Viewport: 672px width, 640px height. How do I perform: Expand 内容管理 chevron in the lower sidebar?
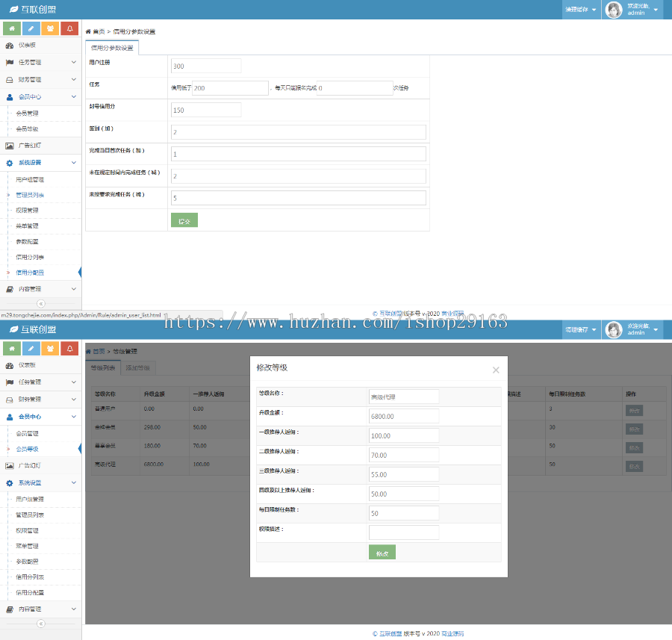74,609
